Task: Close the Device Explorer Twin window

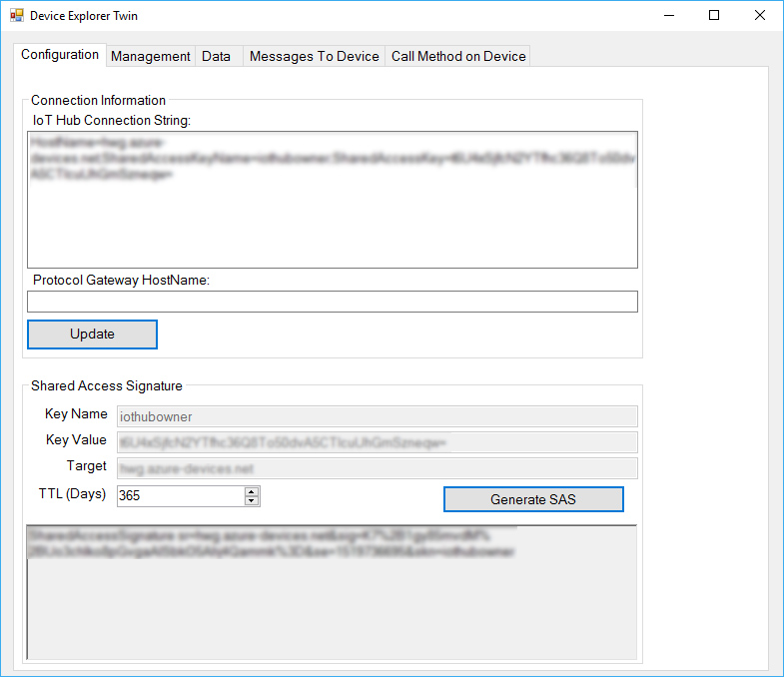Action: point(760,16)
